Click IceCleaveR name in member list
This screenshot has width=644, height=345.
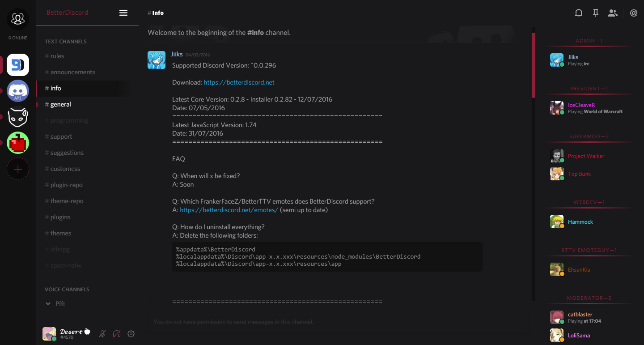pos(581,105)
